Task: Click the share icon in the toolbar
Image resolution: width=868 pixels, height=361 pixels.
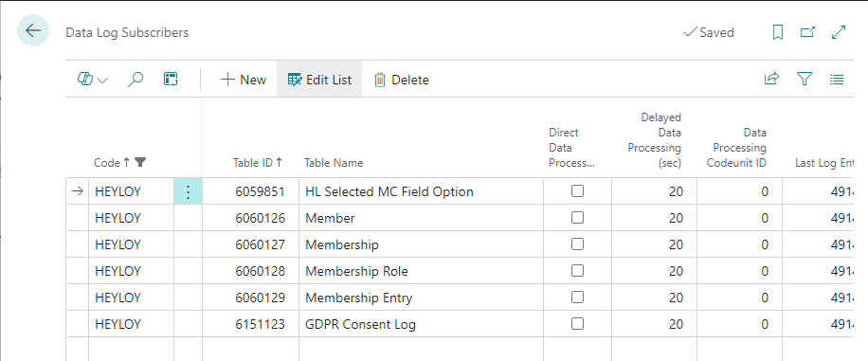Action: click(x=771, y=80)
